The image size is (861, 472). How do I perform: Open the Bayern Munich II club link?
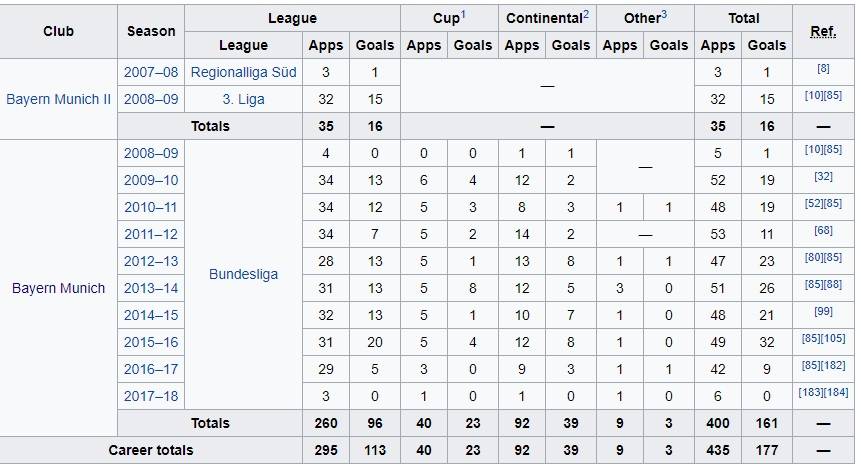(x=58, y=99)
